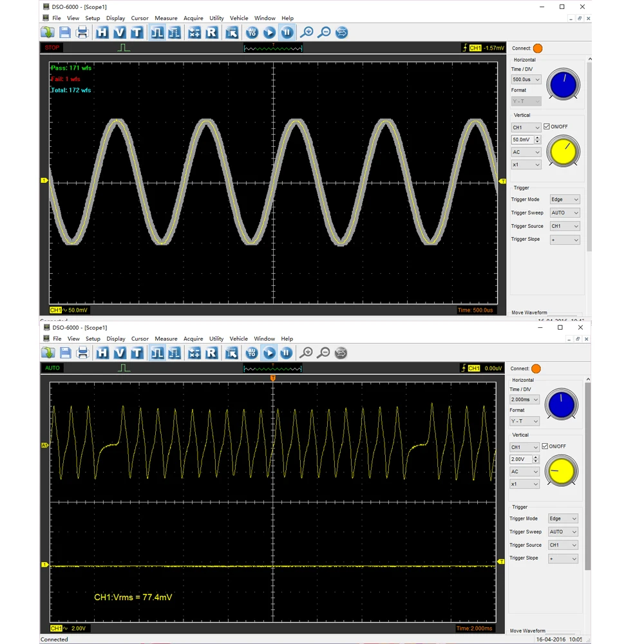Open the Help menu in bottom window
Viewport: 644px width, 644px height.
point(287,339)
